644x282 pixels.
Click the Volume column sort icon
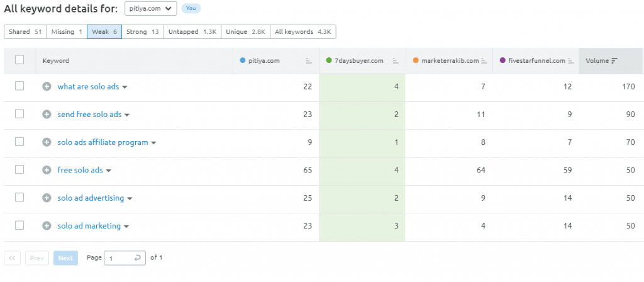point(614,61)
